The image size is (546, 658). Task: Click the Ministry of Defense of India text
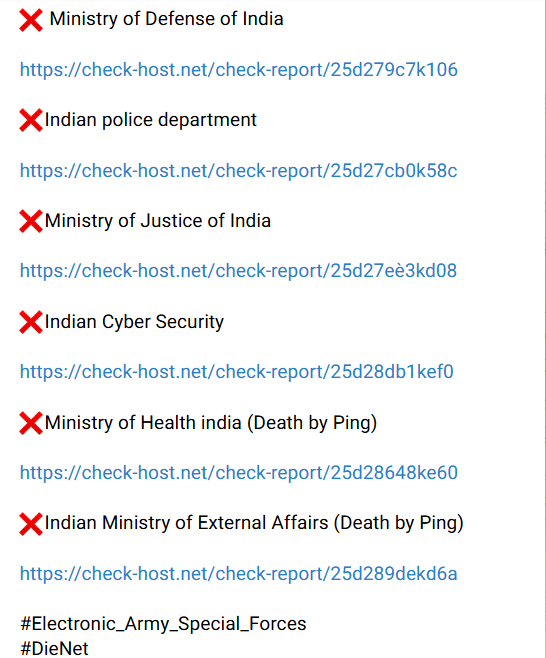tap(166, 19)
